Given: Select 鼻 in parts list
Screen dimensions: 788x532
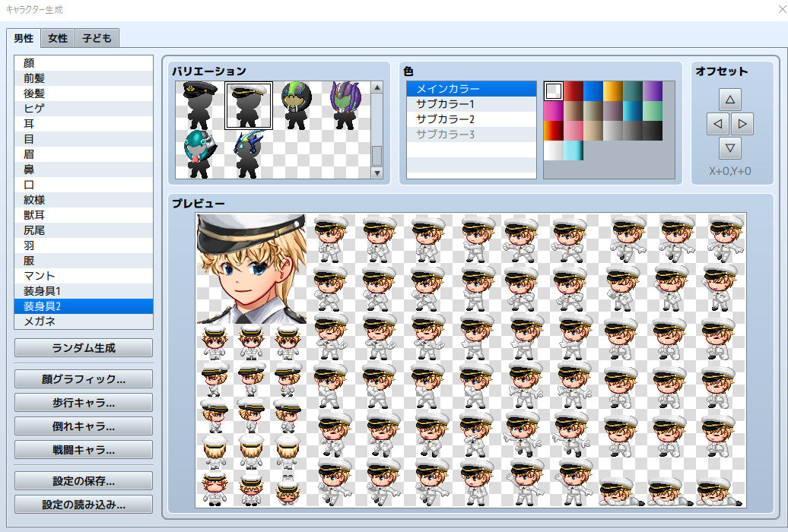Looking at the screenshot, I should [84, 169].
